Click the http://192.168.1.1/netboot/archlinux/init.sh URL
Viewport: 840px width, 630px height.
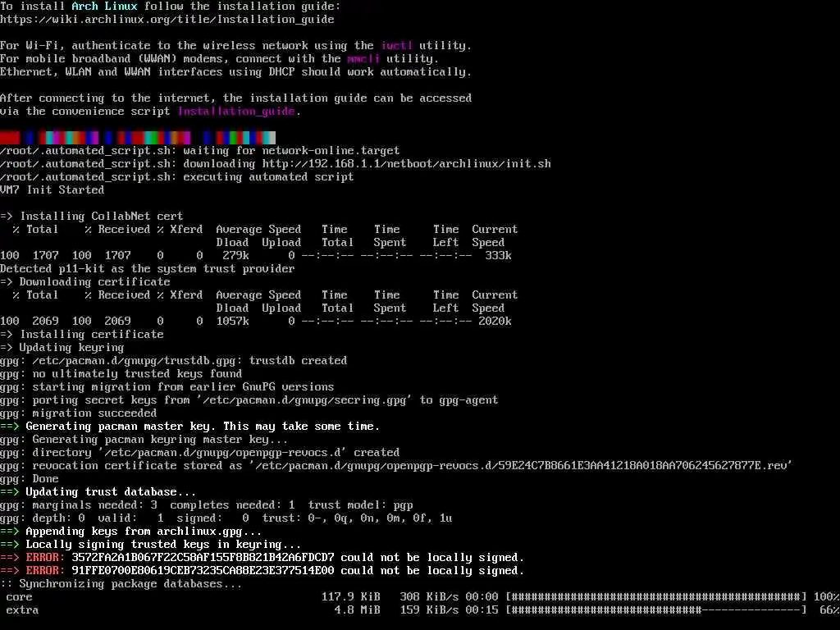[x=407, y=164]
